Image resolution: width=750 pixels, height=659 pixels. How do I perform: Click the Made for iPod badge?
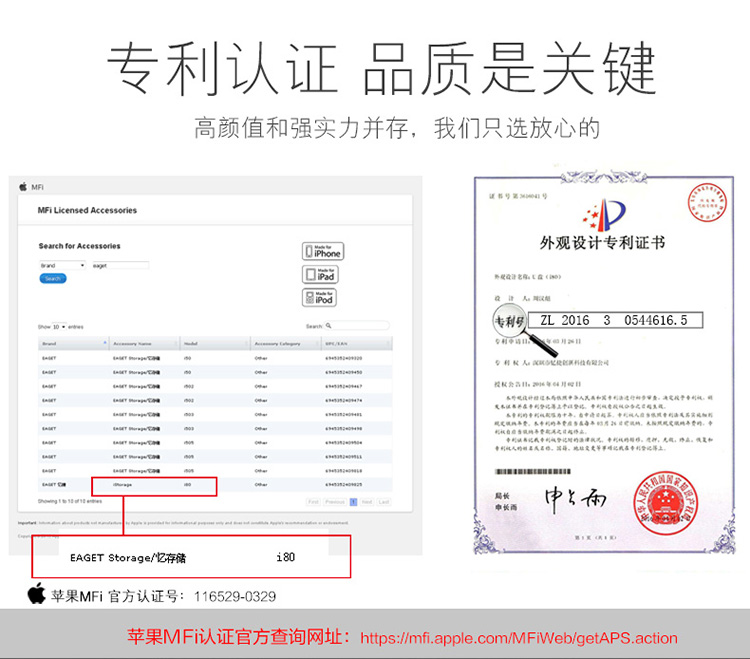pyautogui.click(x=320, y=297)
